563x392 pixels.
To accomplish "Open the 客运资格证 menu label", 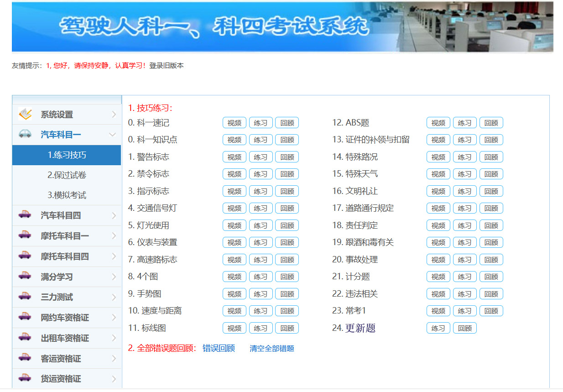I will (61, 359).
